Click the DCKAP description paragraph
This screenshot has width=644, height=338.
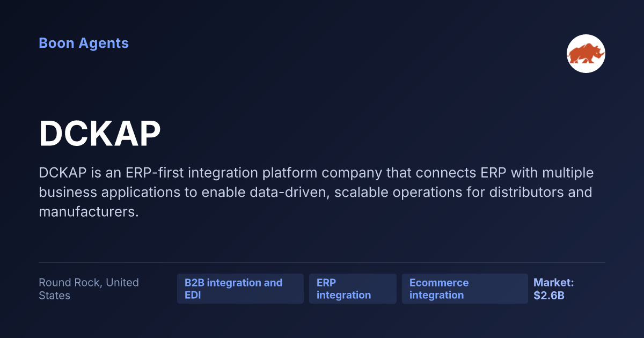(x=316, y=193)
